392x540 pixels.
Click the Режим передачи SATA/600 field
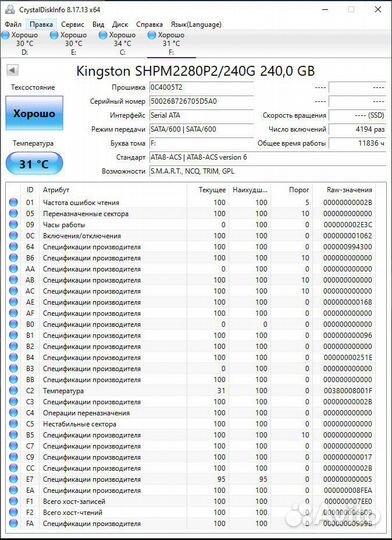click(201, 129)
